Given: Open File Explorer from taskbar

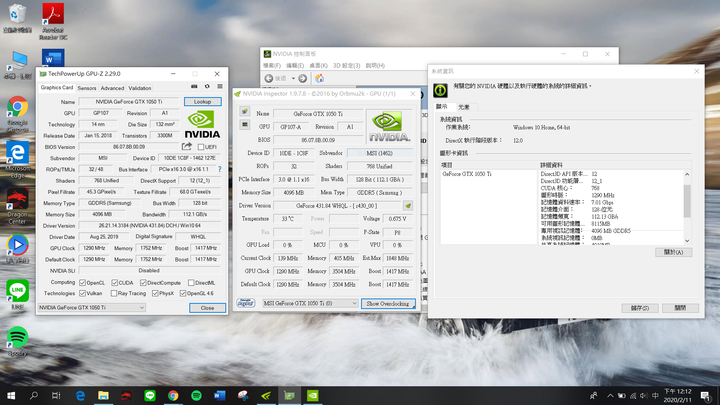Looking at the screenshot, I should pyautogui.click(x=103, y=395).
